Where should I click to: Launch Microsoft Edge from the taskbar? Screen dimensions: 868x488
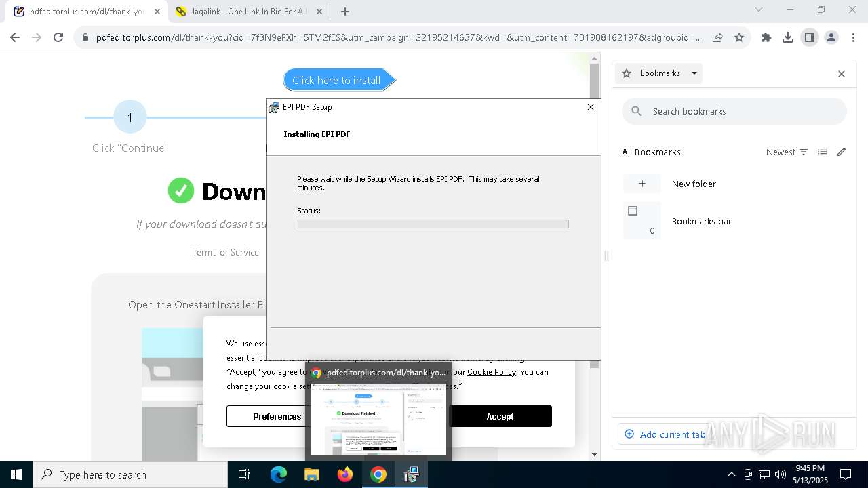pyautogui.click(x=279, y=474)
